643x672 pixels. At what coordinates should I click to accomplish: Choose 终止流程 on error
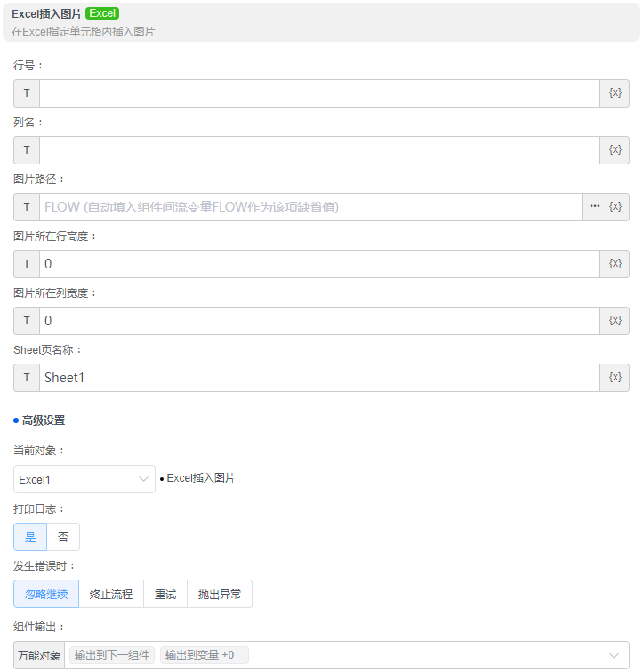111,594
